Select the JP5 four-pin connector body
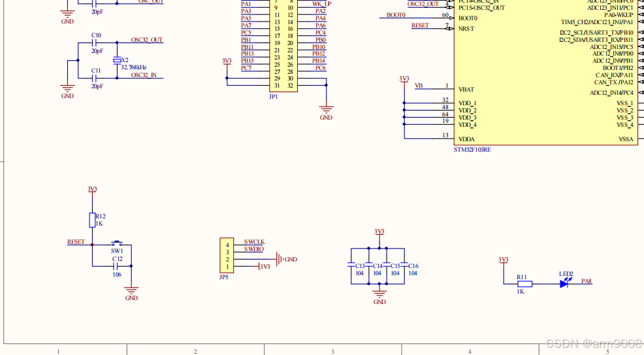This screenshot has height=355, width=644. [227, 255]
